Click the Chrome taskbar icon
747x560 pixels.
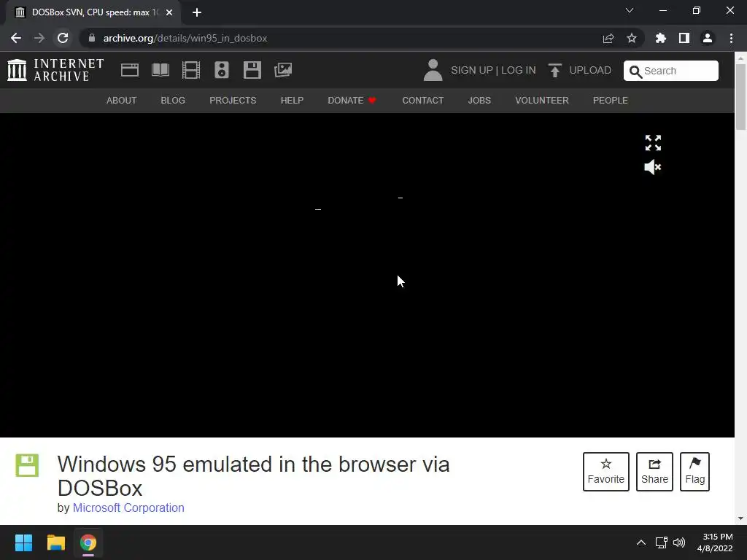[x=88, y=542]
